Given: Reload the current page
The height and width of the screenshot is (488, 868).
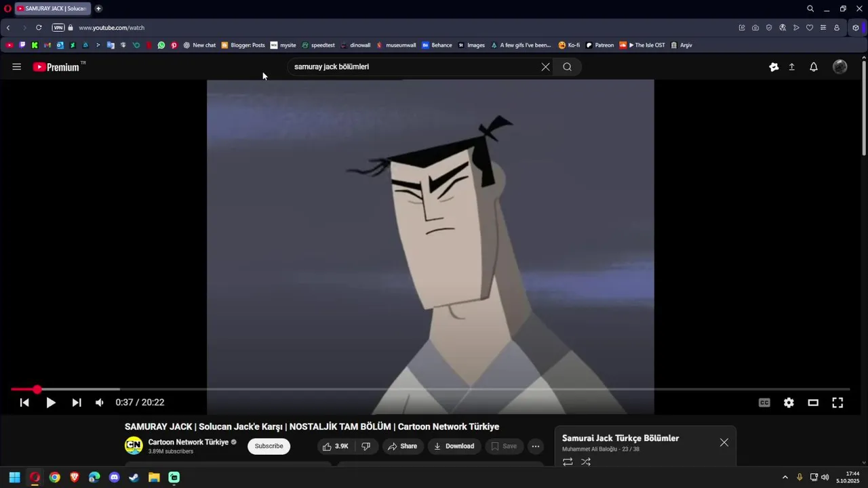Looking at the screenshot, I should (x=39, y=28).
